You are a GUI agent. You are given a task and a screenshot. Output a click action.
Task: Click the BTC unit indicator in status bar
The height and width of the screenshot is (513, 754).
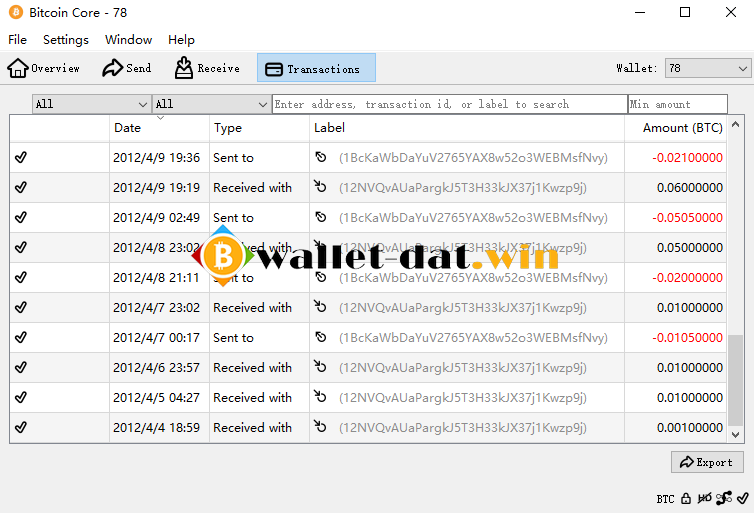[665, 499]
